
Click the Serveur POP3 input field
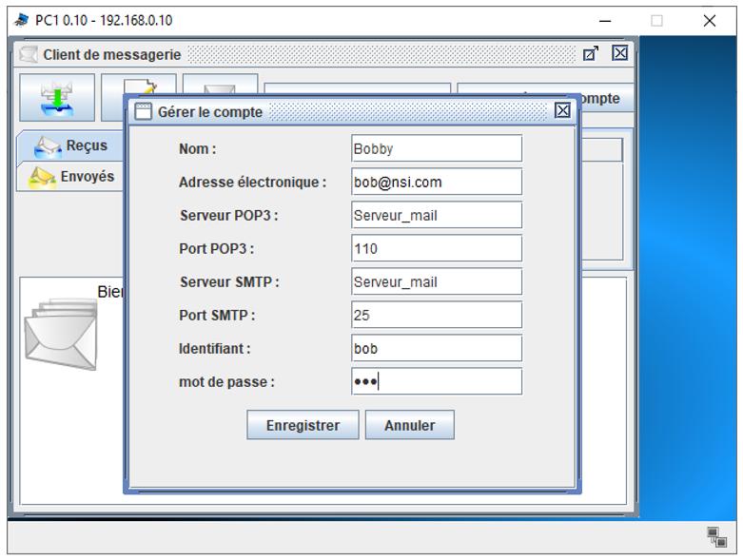tap(436, 215)
